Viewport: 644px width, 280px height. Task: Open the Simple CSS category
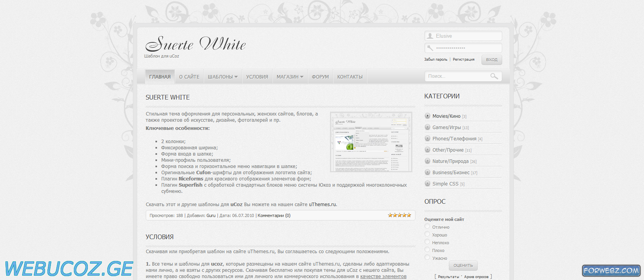click(445, 184)
